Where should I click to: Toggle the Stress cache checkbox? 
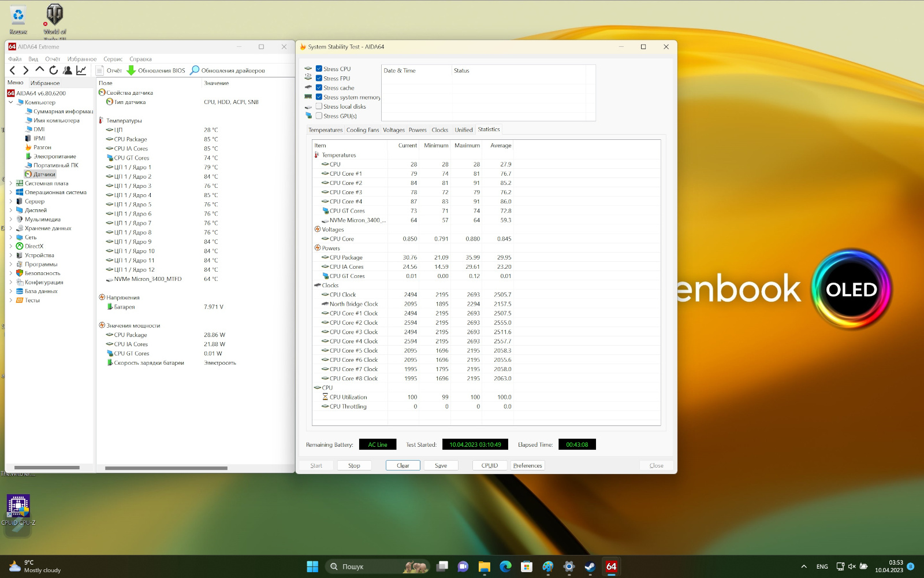click(x=319, y=88)
